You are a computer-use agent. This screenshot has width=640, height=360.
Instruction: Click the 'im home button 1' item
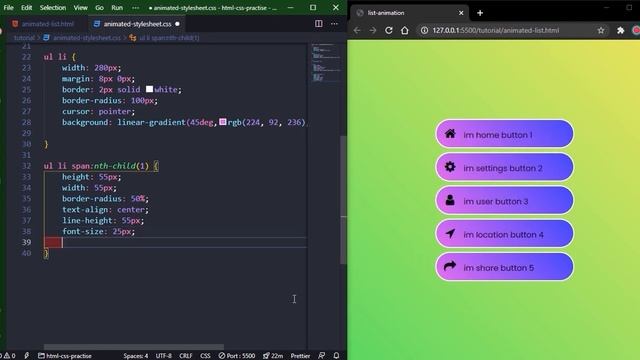tap(504, 134)
